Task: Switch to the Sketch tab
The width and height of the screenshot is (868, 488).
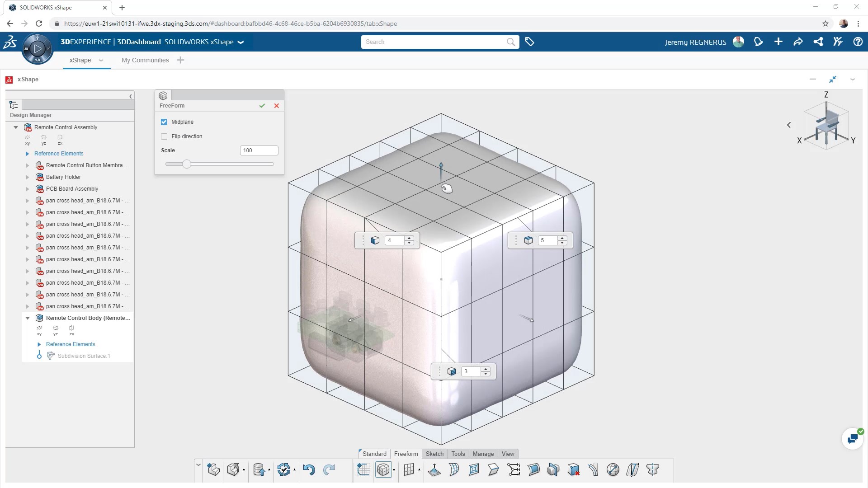Action: (434, 454)
